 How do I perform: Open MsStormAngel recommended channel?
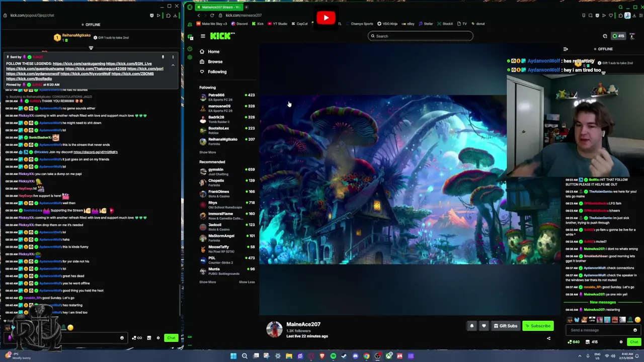pyautogui.click(x=227, y=238)
